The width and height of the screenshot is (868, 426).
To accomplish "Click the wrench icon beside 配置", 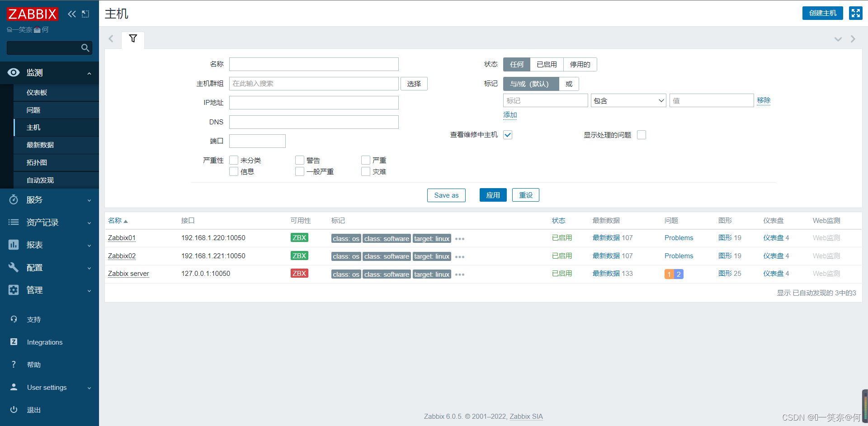I will 14,267.
